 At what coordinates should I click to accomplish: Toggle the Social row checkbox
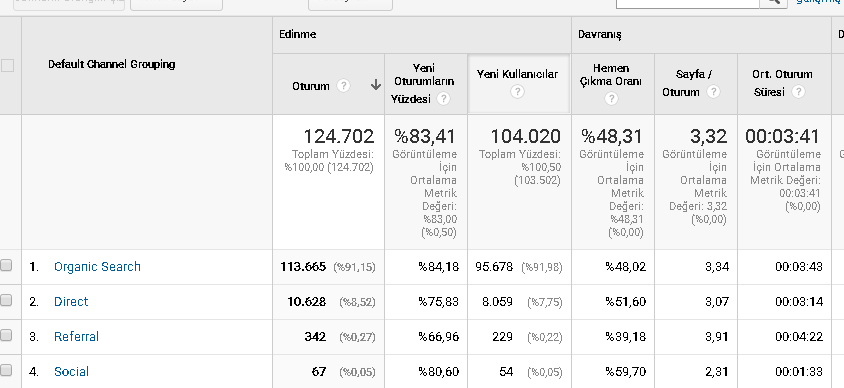(6, 370)
